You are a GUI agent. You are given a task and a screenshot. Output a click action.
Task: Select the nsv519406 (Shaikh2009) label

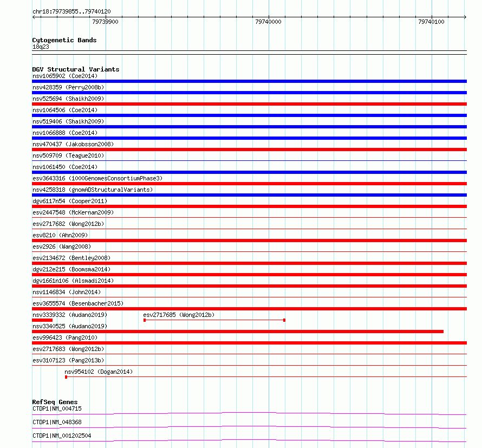[68, 121]
